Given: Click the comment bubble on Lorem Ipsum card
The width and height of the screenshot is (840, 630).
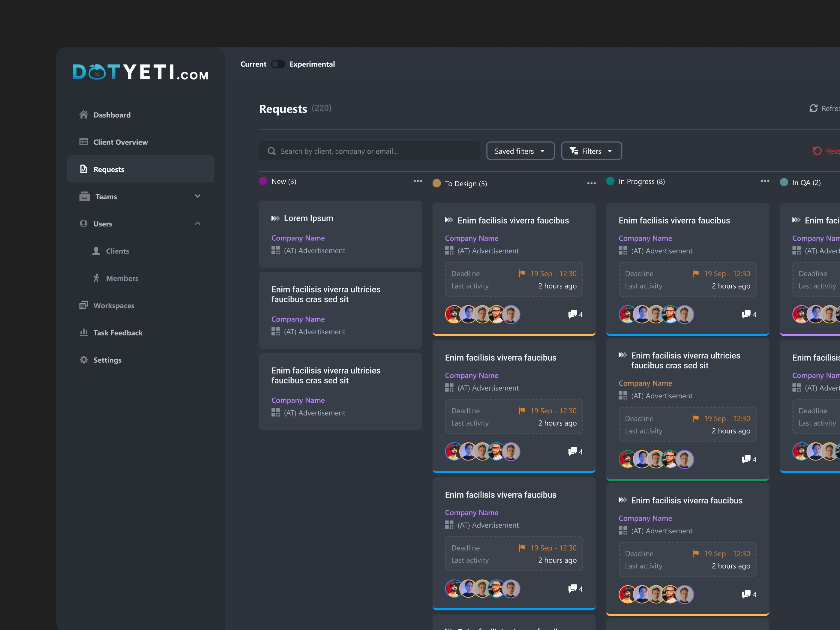Looking at the screenshot, I should [x=573, y=314].
